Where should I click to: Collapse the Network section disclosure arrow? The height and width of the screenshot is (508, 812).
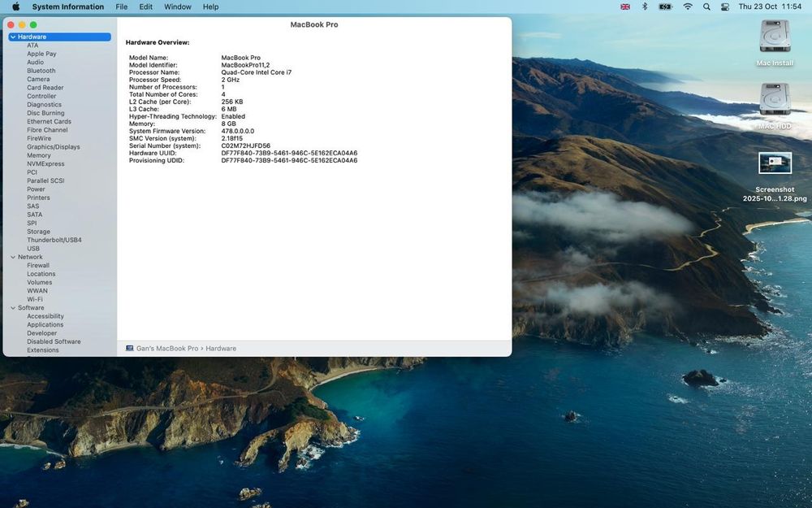[13, 257]
